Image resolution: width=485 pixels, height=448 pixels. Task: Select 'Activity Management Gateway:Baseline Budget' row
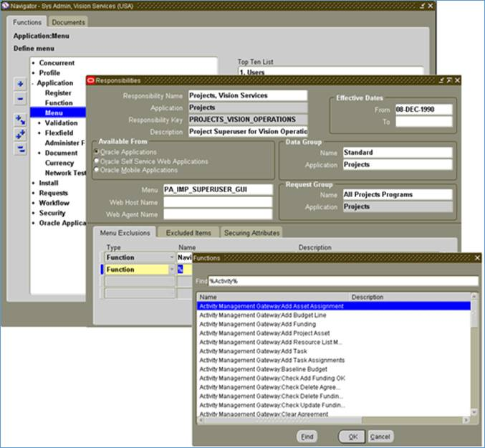pyautogui.click(x=333, y=369)
